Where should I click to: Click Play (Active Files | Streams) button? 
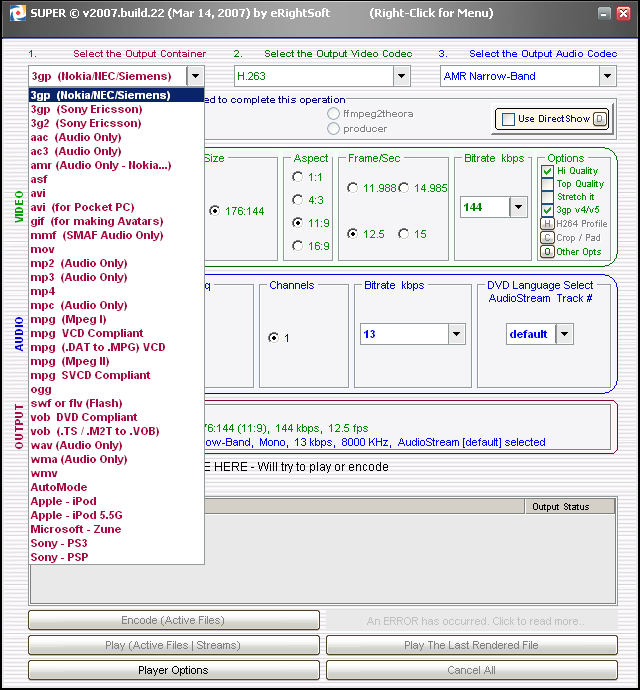(173, 645)
